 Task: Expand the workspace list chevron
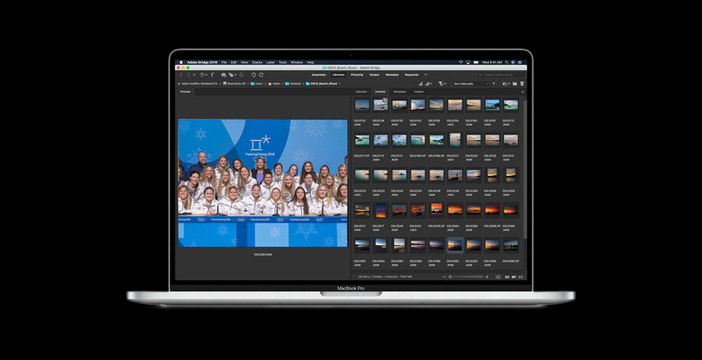pos(426,75)
